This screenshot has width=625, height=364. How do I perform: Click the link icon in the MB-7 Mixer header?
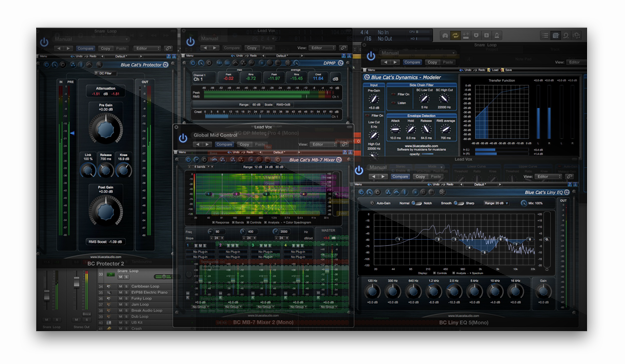tap(345, 144)
